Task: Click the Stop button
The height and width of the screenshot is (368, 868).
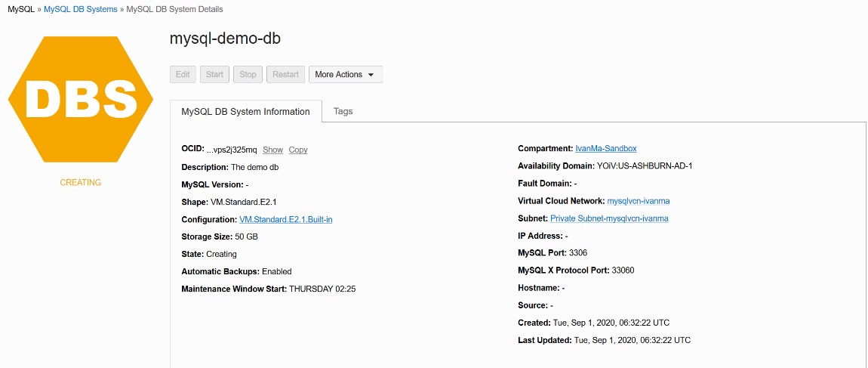Action: [x=248, y=75]
